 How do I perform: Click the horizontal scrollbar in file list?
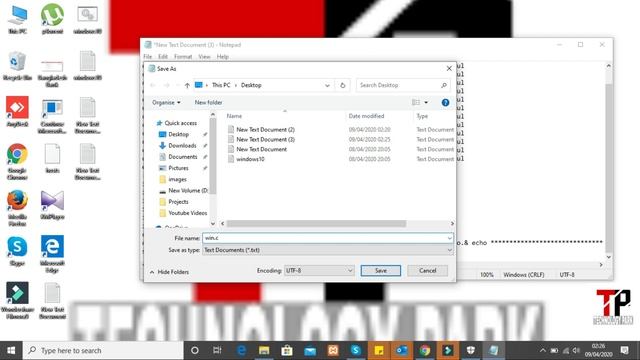click(317, 224)
